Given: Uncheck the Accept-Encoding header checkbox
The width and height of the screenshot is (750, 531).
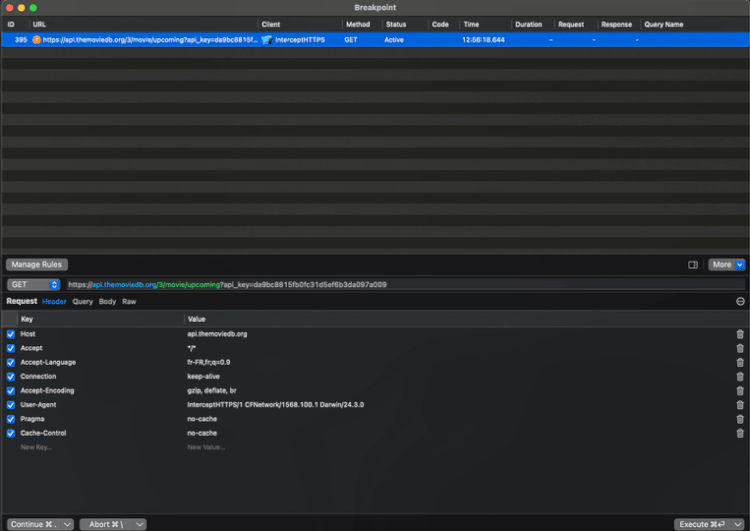Looking at the screenshot, I should pos(11,390).
